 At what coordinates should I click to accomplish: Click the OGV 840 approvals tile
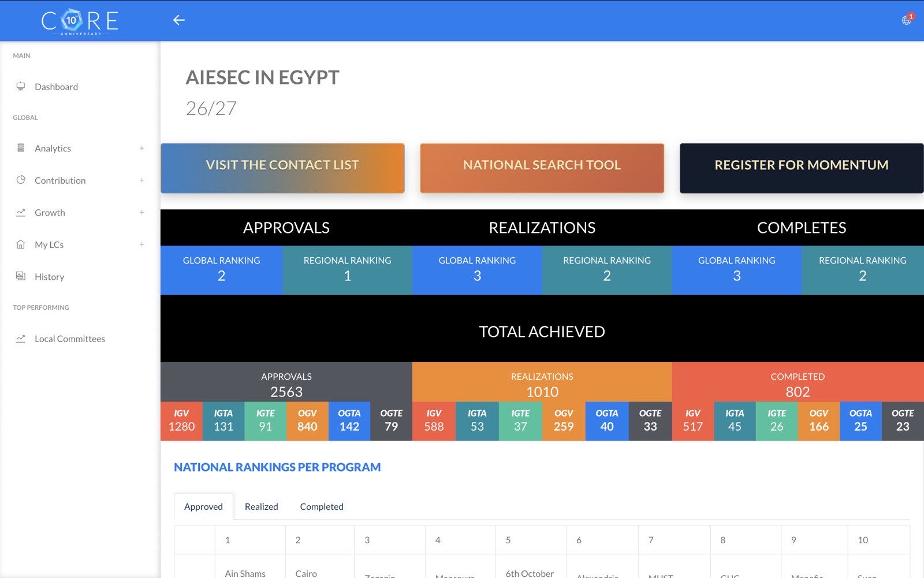tap(307, 421)
